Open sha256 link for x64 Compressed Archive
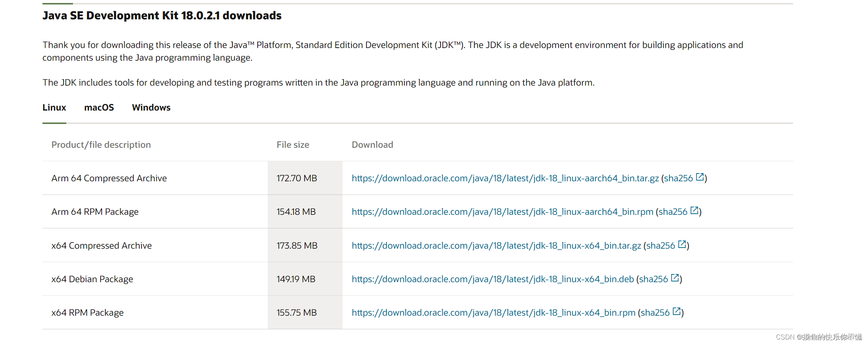The width and height of the screenshot is (868, 344). (661, 246)
